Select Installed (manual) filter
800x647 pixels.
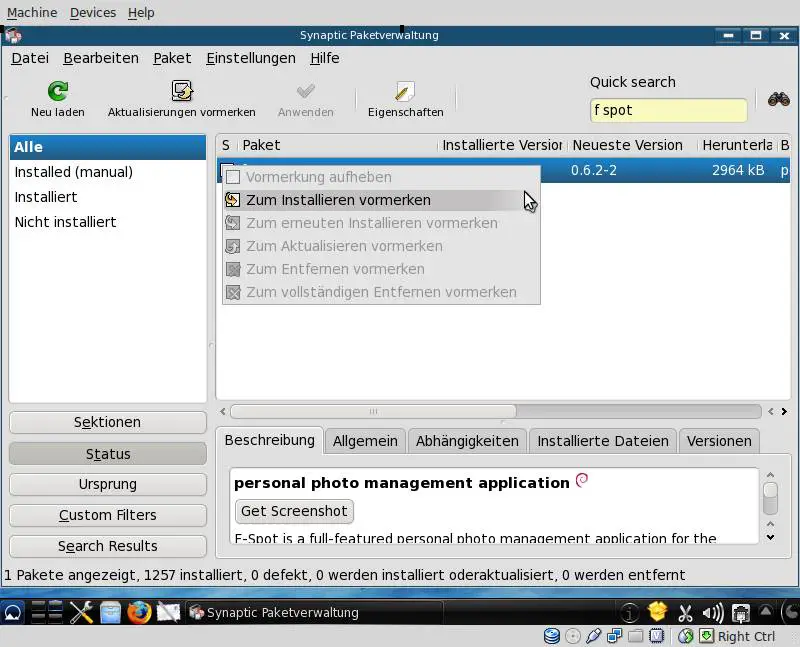pos(108,172)
